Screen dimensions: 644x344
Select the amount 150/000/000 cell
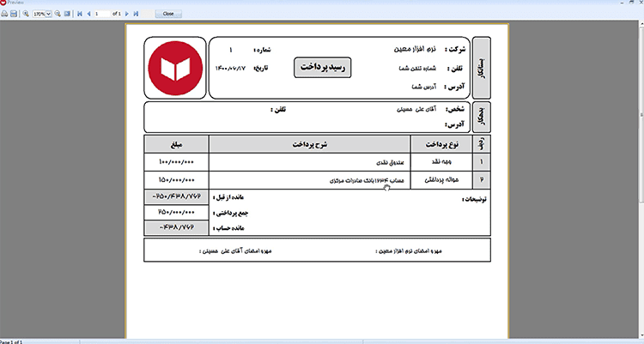click(x=176, y=180)
